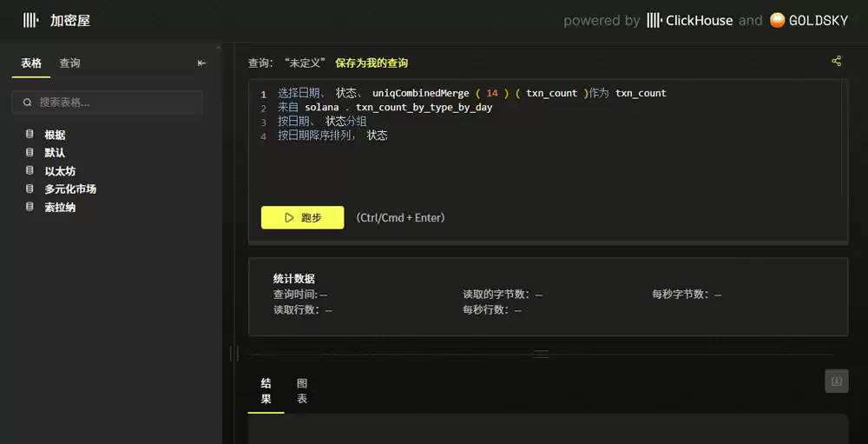Click the 搜索表格 search field

click(108, 103)
